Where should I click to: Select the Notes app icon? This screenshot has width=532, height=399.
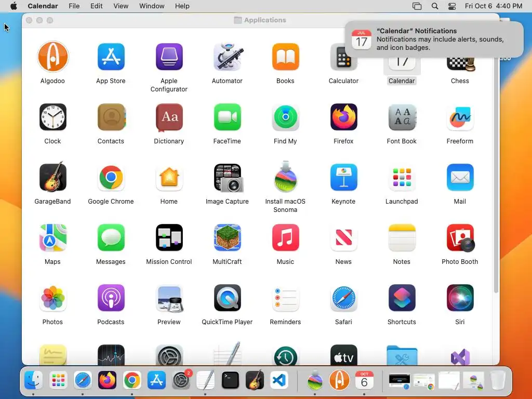pyautogui.click(x=402, y=237)
